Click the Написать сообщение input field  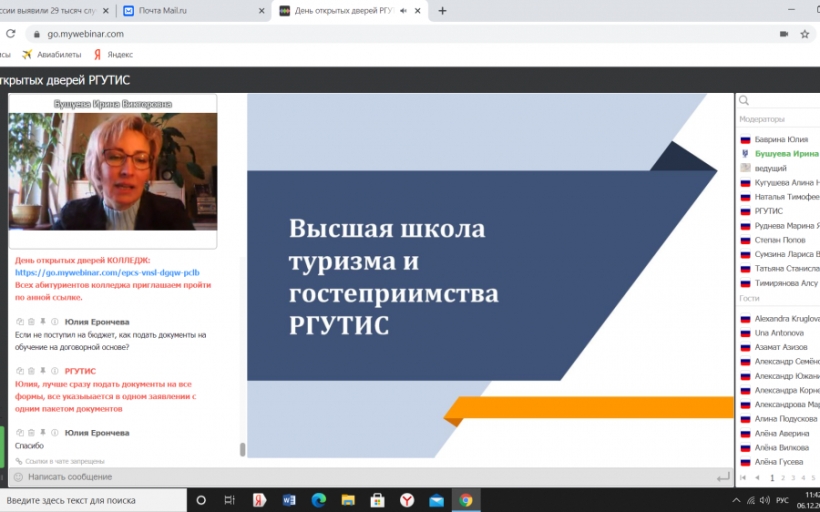pyautogui.click(x=366, y=477)
